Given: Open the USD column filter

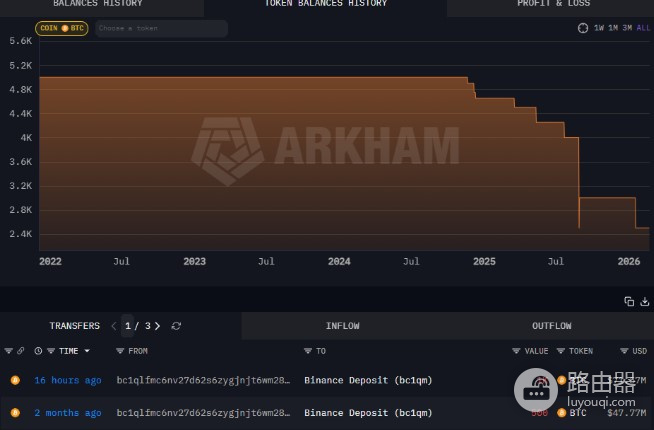Looking at the screenshot, I should (x=624, y=351).
